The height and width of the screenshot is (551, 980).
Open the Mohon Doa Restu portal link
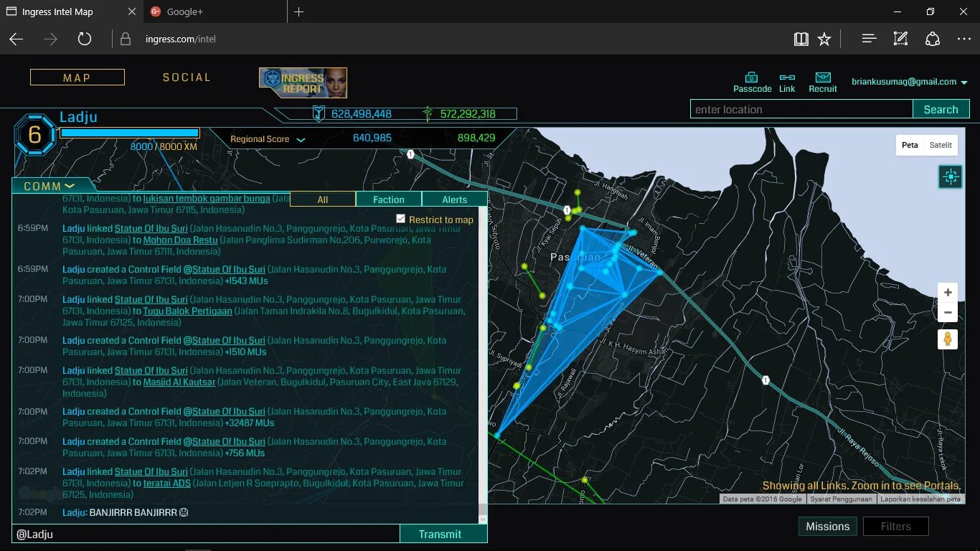(x=180, y=240)
